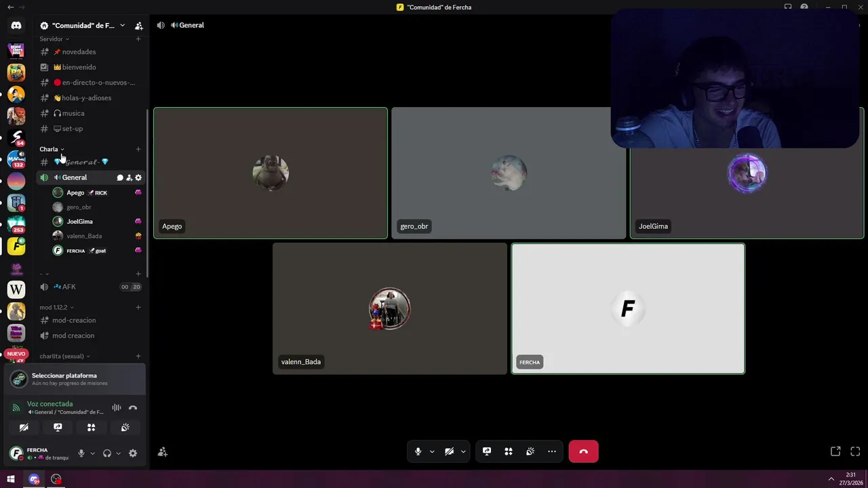Collapse the Charla category
The height and width of the screenshot is (488, 868).
click(x=52, y=149)
